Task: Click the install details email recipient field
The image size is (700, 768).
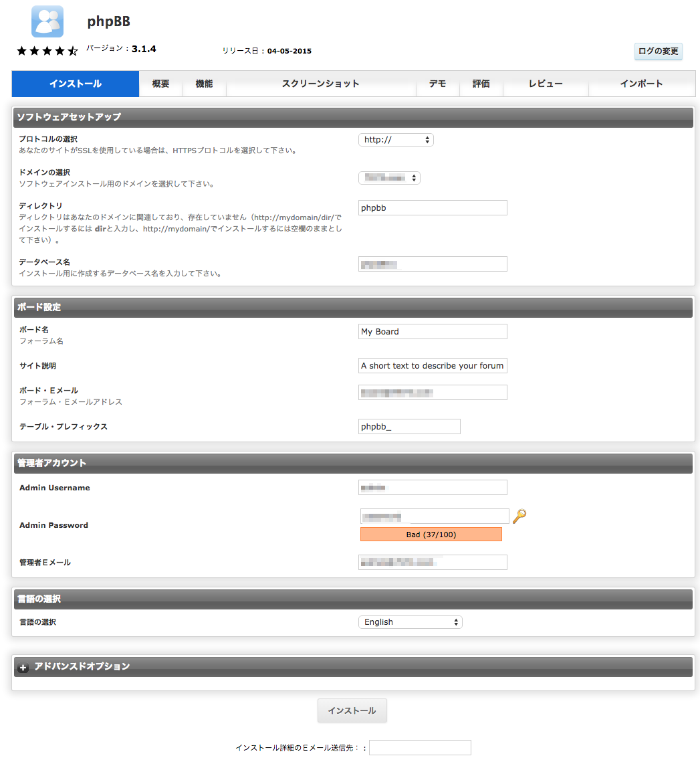Action: coord(420,747)
